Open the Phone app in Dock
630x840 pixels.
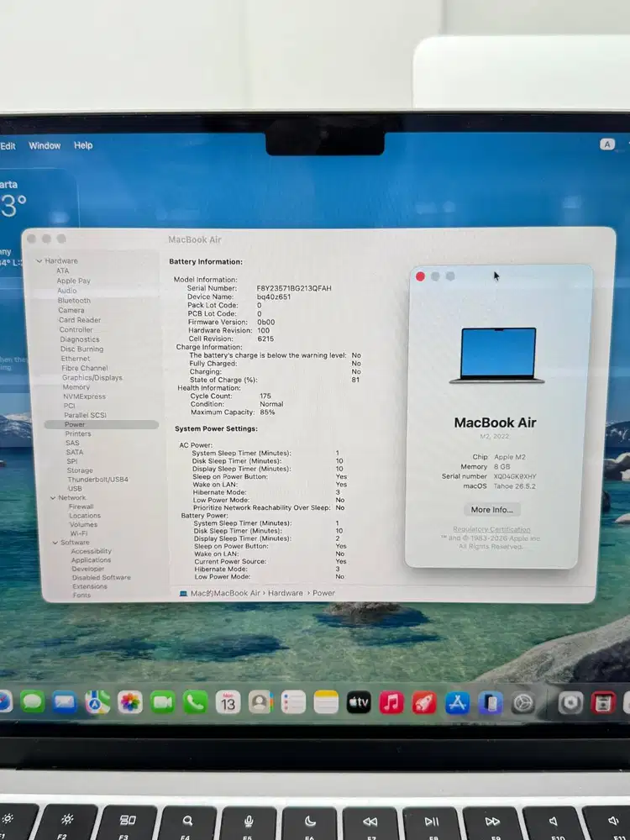(195, 702)
